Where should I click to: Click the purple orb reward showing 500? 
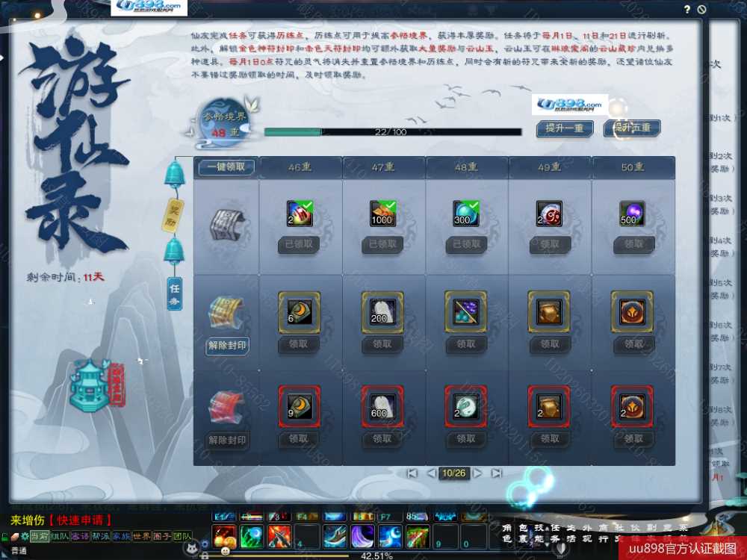pyautogui.click(x=633, y=214)
